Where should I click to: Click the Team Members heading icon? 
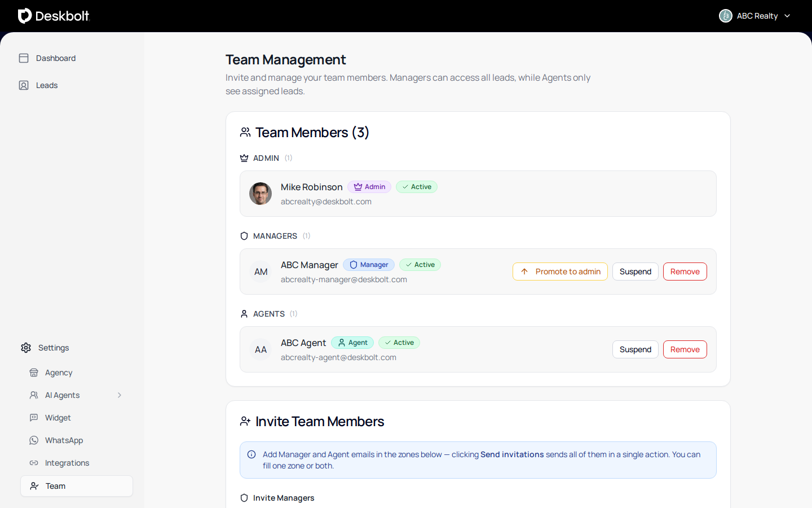coord(245,132)
